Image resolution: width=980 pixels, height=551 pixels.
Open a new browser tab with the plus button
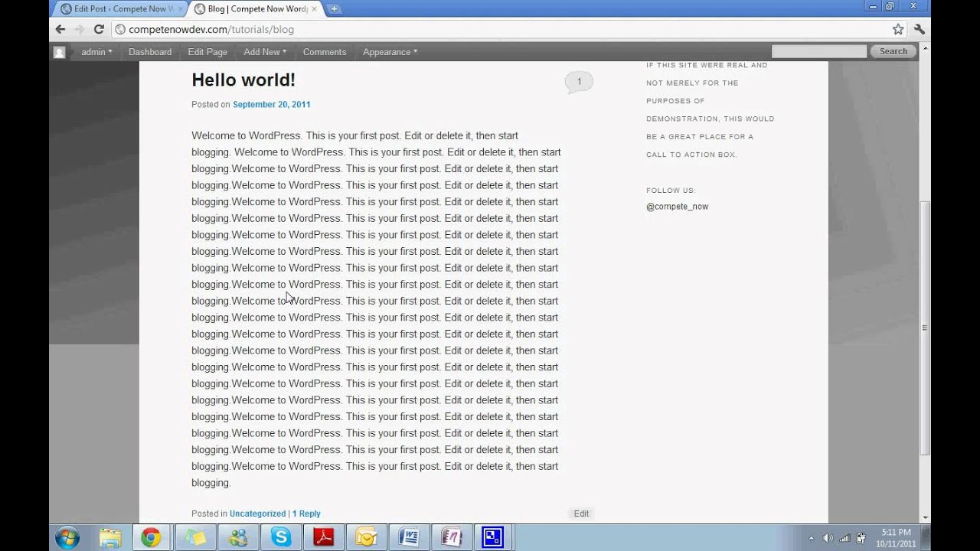[334, 8]
